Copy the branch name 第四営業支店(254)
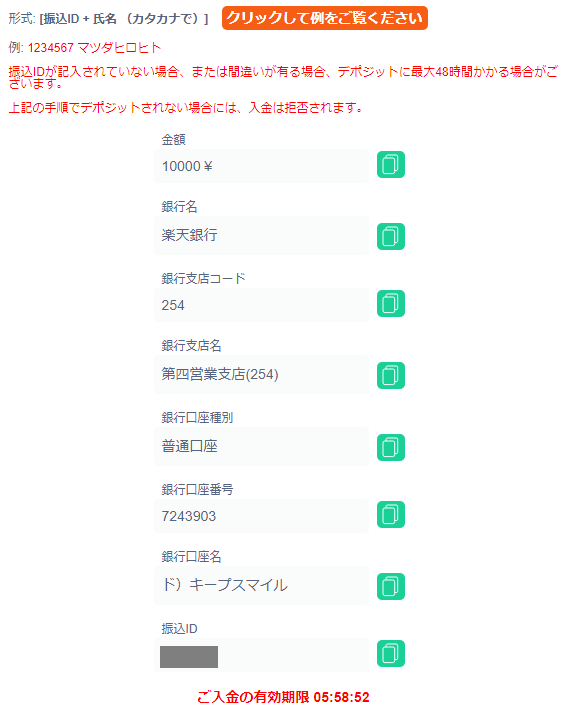Screen dimensions: 567x709 tap(391, 375)
